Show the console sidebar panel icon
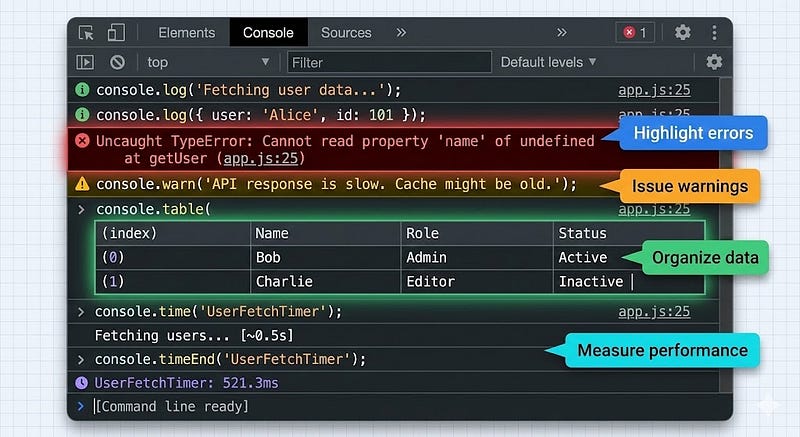This screenshot has width=800, height=437. point(85,62)
